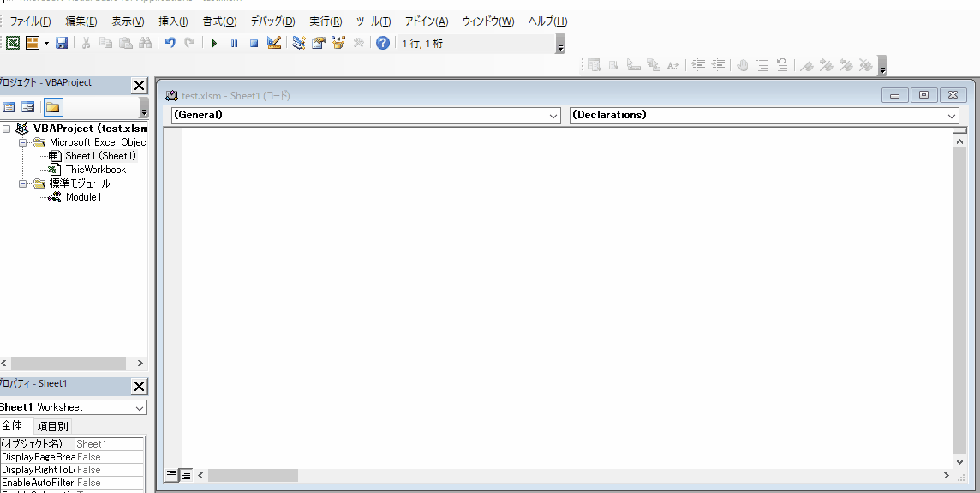
Task: Open Object Browser icon in toolbar
Action: 338,43
